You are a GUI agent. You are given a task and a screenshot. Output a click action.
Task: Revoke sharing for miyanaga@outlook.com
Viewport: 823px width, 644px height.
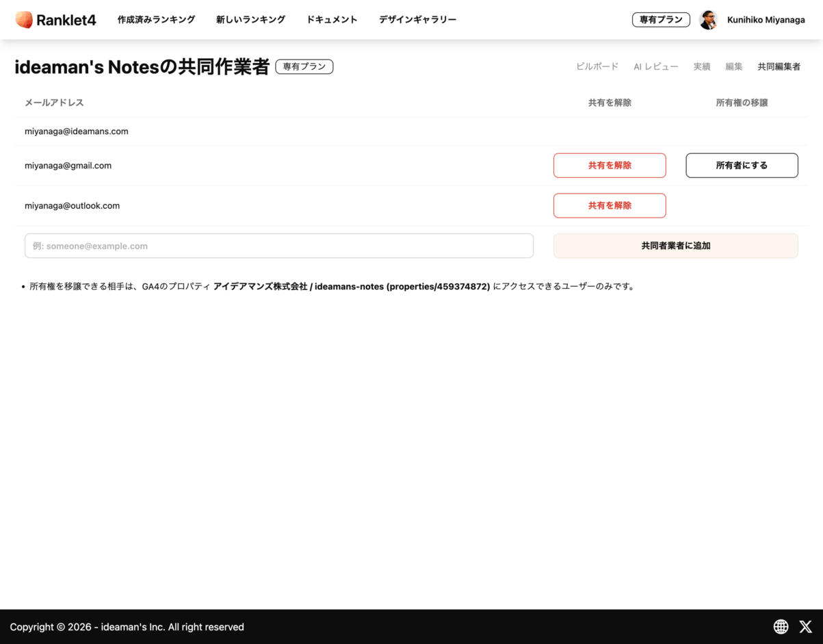(x=609, y=205)
